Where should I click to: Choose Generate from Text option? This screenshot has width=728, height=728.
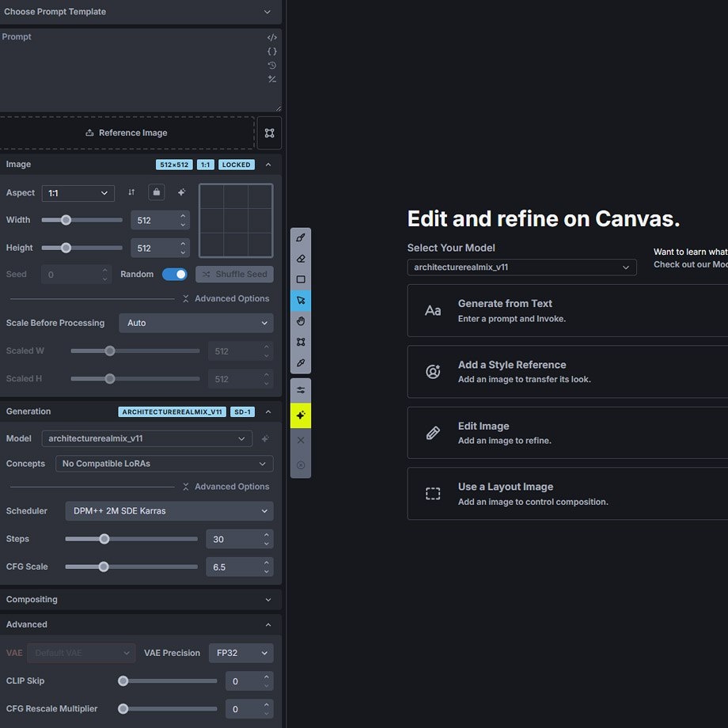567,310
